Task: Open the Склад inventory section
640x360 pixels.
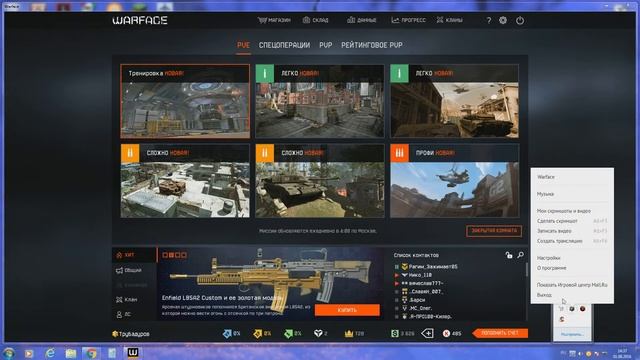Action: point(316,20)
